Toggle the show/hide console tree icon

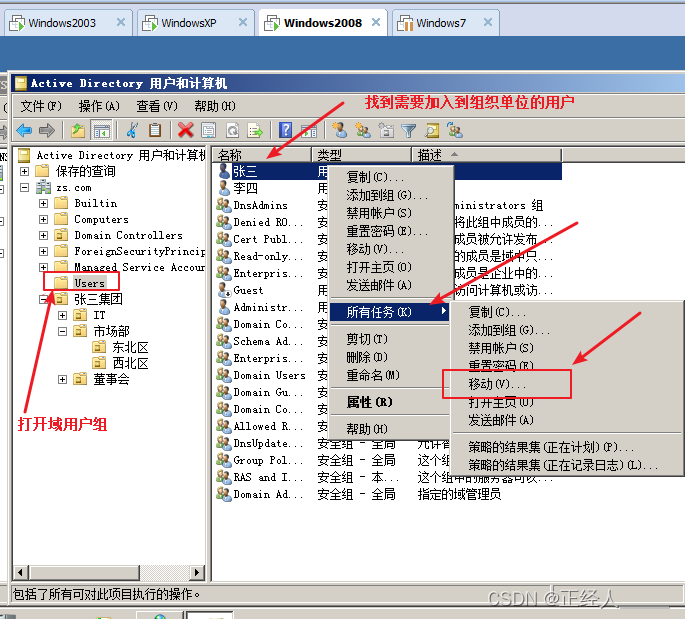click(101, 130)
